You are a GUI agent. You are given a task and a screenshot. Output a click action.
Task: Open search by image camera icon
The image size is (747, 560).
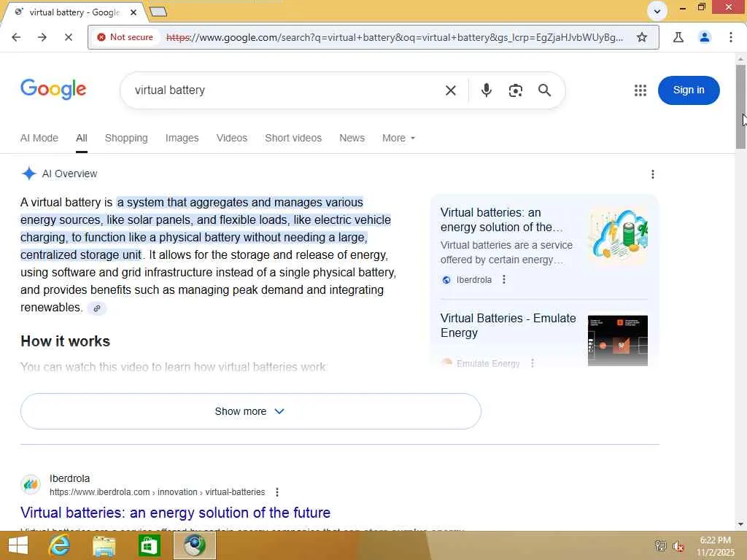516,90
